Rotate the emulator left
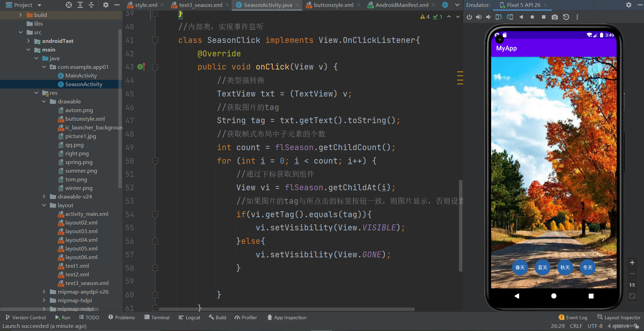This screenshot has height=331, width=644. 499,17
